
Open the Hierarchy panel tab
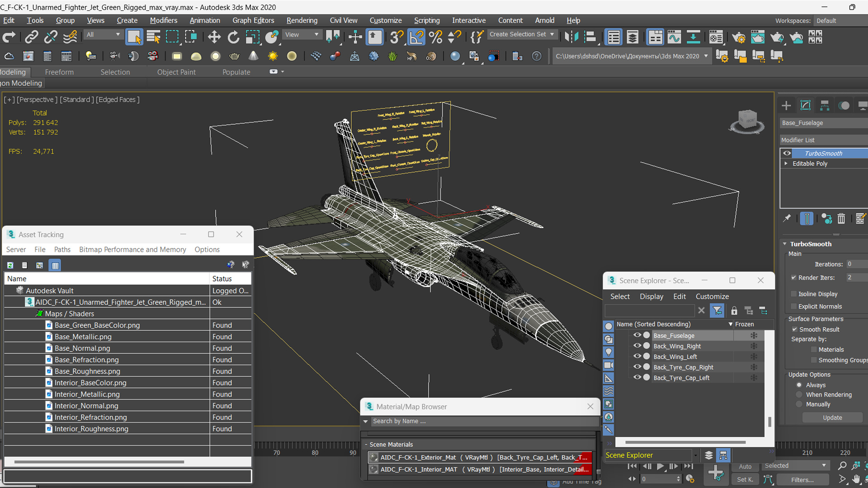825,105
